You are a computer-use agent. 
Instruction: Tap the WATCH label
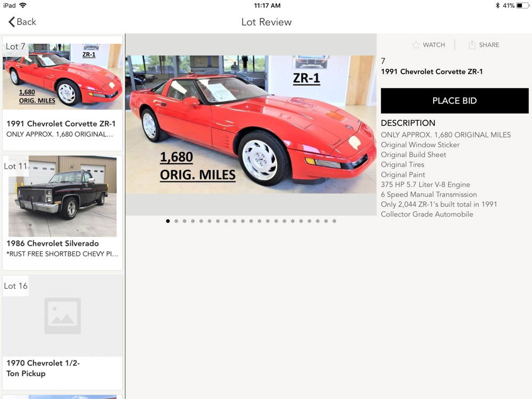(434, 45)
